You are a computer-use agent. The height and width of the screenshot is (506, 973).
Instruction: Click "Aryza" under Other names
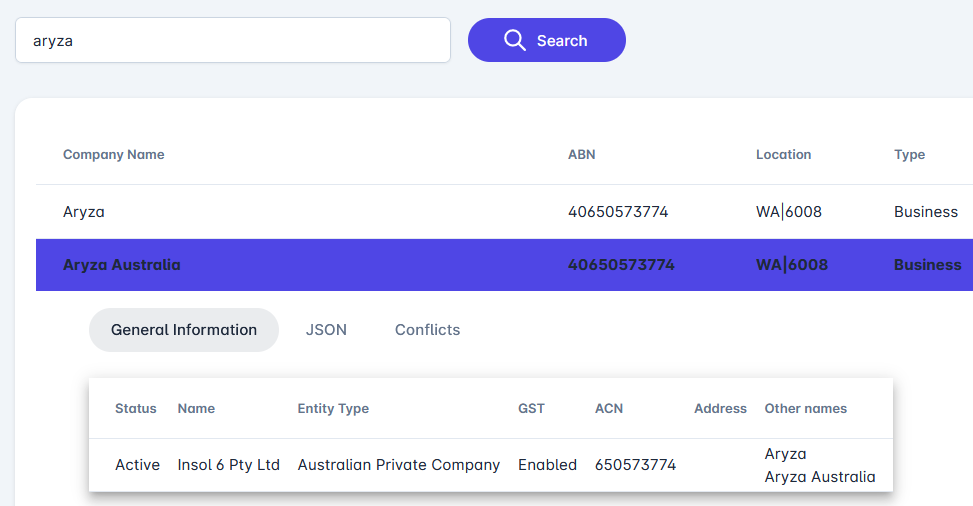click(x=785, y=454)
